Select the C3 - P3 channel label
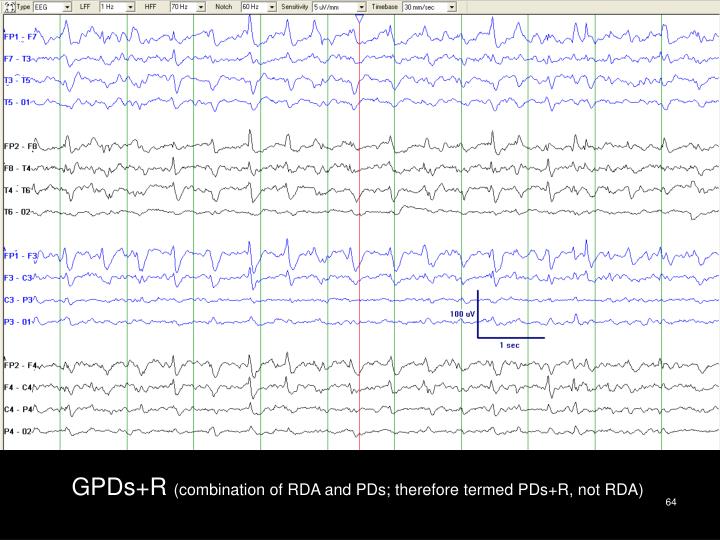 [x=18, y=300]
